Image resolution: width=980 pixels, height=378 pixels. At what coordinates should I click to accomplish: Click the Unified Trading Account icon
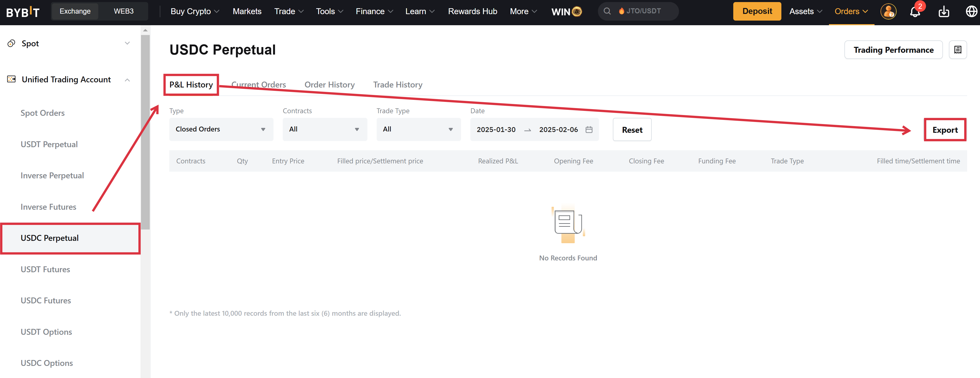(11, 79)
